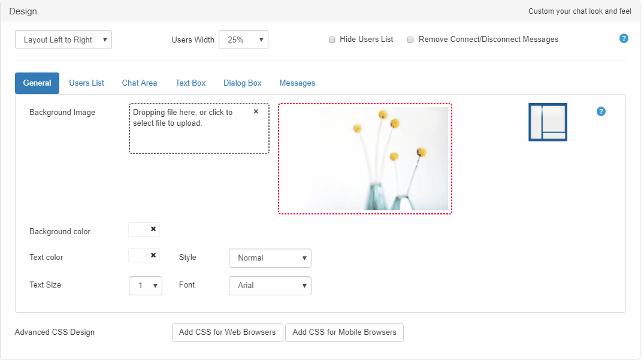Clear the Background color with the x
This screenshot has width=644, height=360.
(153, 229)
